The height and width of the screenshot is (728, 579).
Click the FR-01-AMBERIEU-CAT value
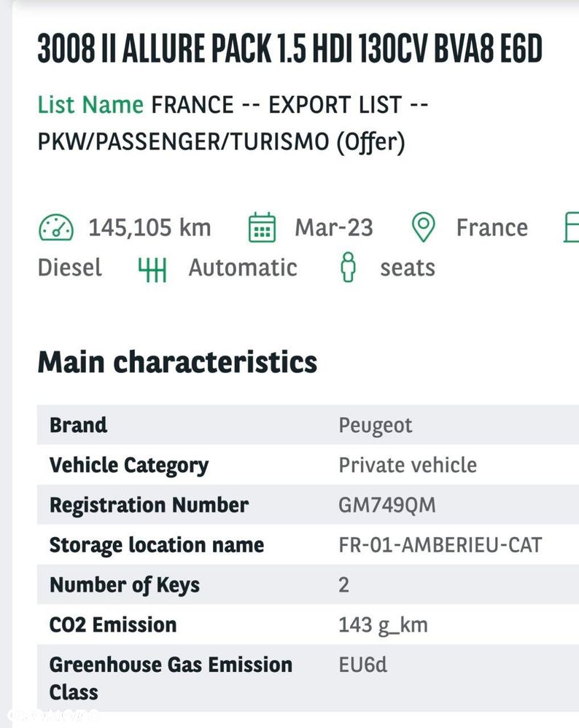440,546
